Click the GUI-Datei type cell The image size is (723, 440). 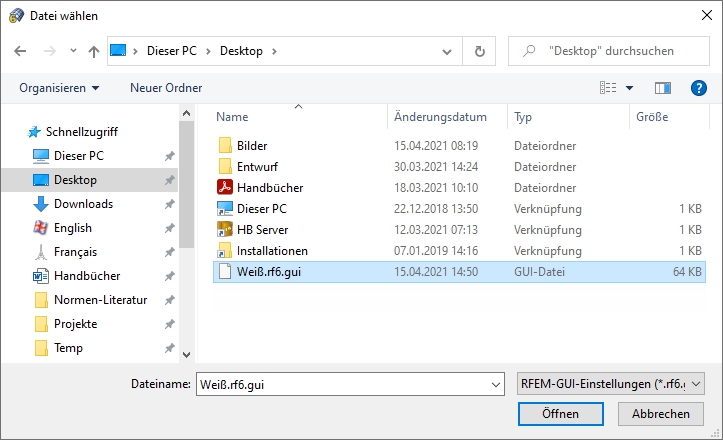pyautogui.click(x=539, y=272)
